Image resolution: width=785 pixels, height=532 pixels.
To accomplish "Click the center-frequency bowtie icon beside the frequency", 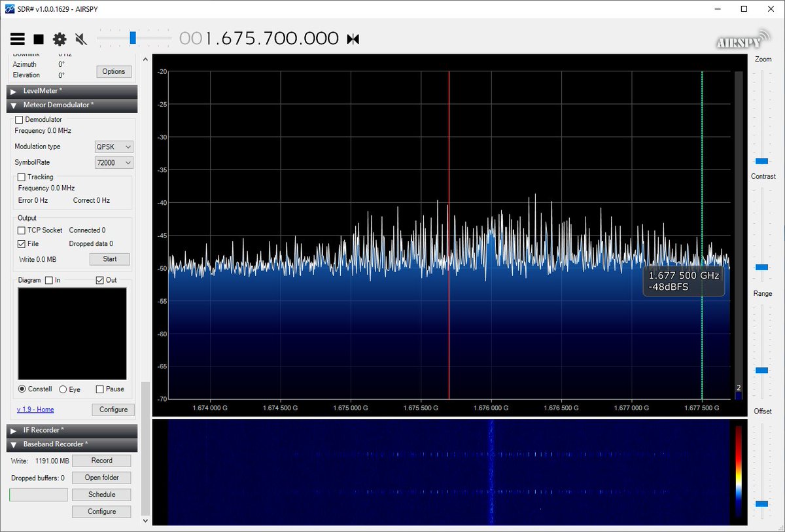I will pos(352,39).
